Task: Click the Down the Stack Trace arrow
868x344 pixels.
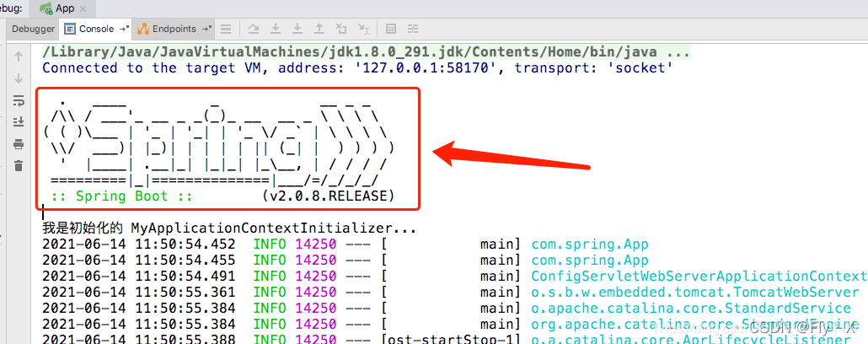Action: pos(19,78)
